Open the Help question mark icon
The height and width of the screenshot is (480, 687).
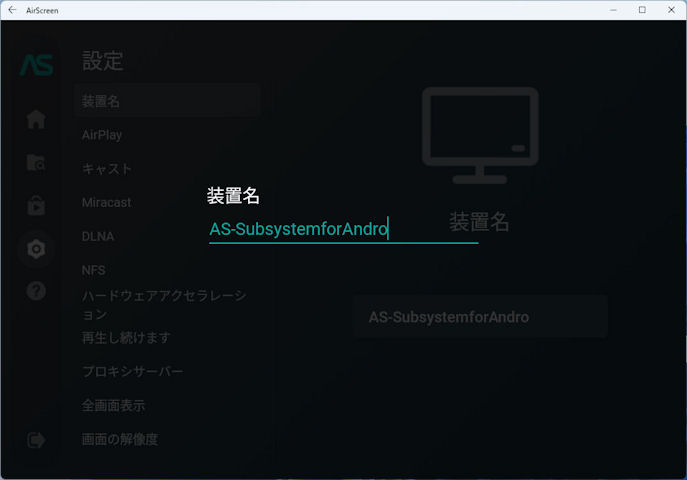36,291
